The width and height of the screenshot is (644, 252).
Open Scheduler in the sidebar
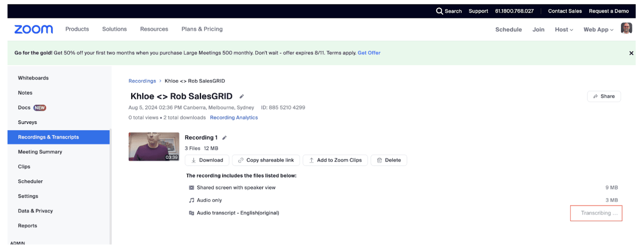pyautogui.click(x=30, y=182)
